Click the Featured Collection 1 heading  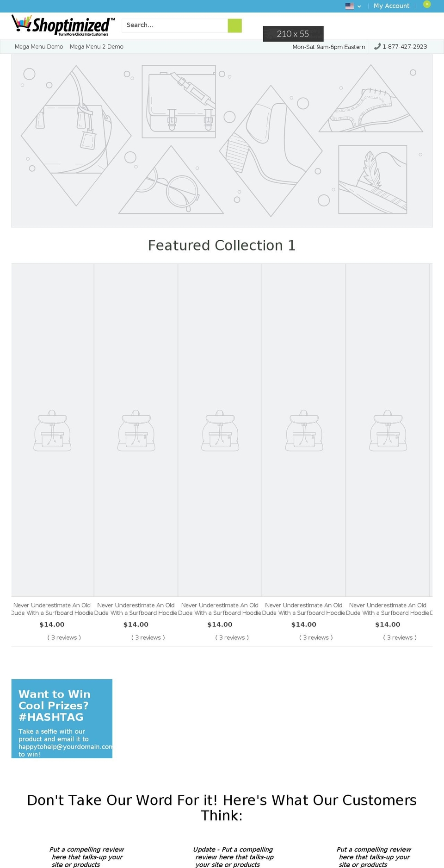[222, 245]
